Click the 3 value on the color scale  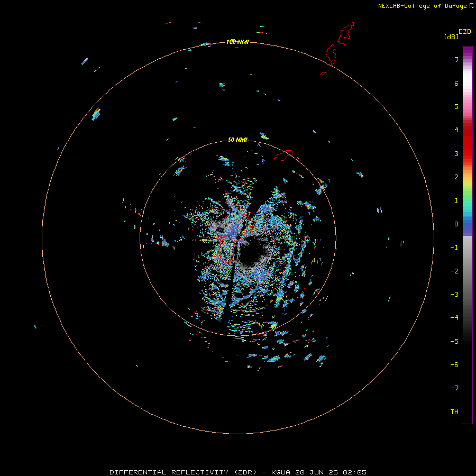pos(456,153)
